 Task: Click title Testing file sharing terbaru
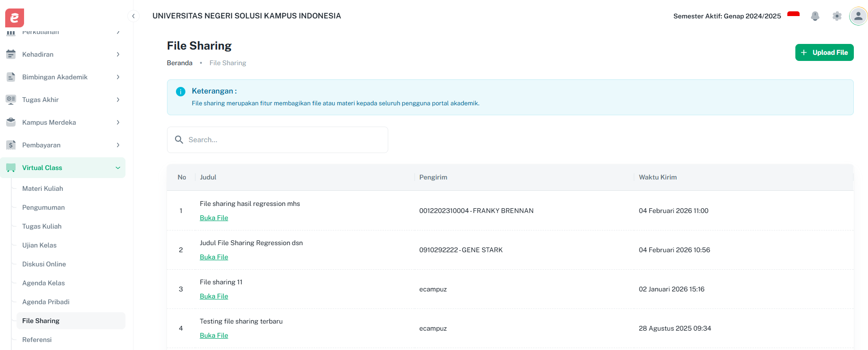(x=241, y=321)
